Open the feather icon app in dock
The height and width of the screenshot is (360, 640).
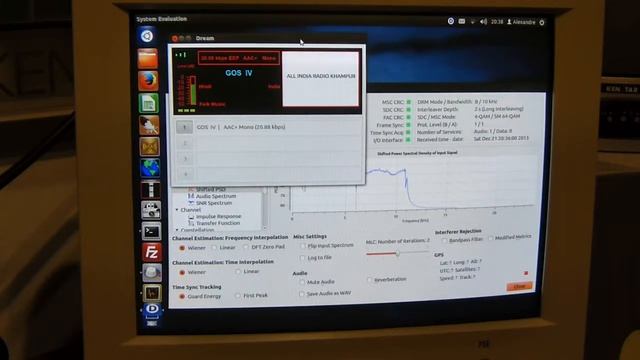point(149,125)
